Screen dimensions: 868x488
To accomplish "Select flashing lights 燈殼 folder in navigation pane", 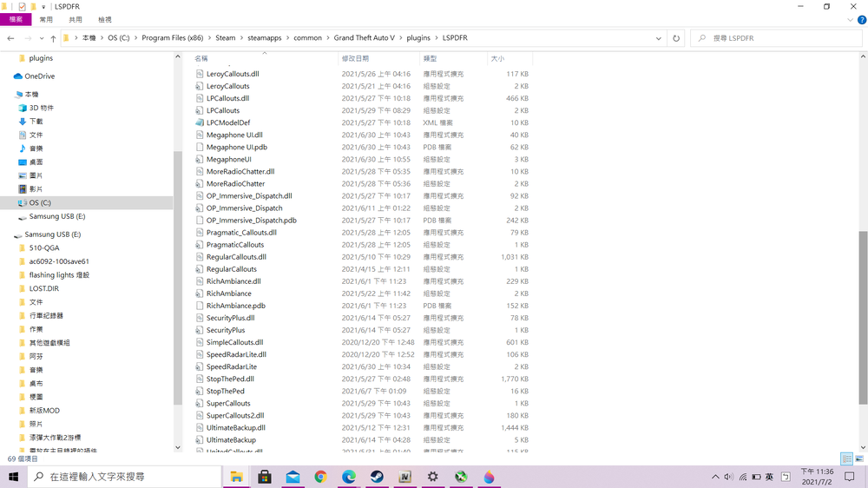I will click(x=59, y=275).
